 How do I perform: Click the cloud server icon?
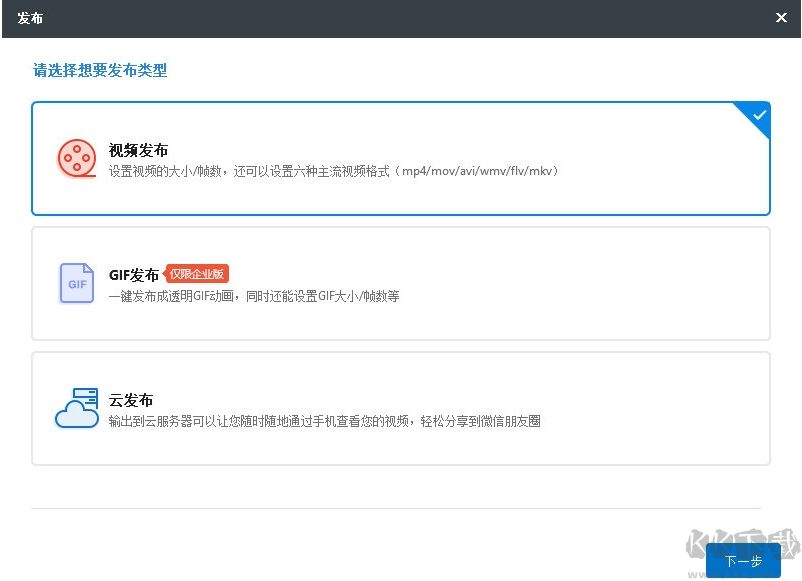tap(76, 408)
